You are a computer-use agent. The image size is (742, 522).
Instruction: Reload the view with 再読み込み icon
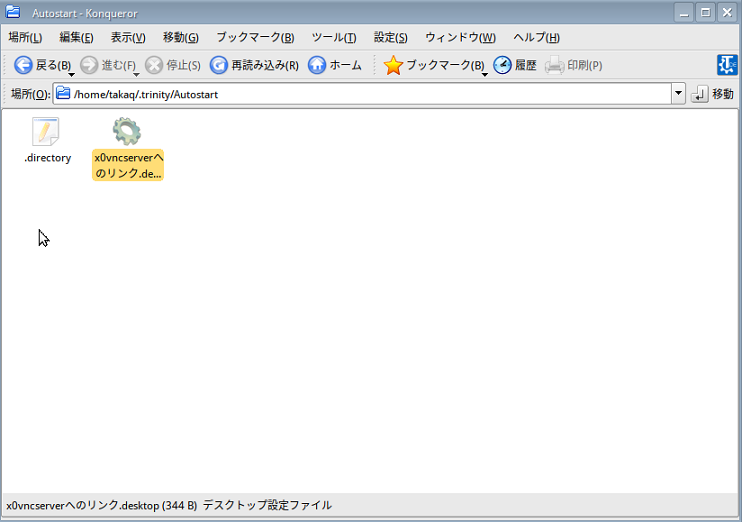click(x=219, y=65)
